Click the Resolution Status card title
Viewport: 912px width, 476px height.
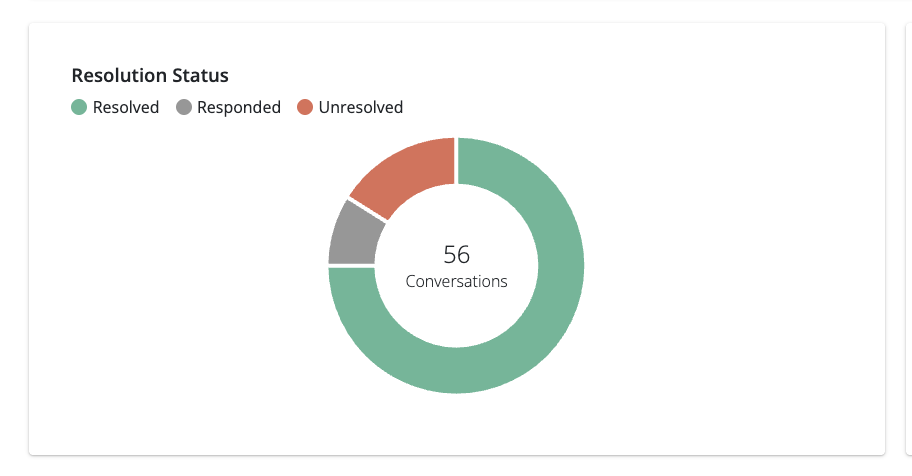pos(150,76)
